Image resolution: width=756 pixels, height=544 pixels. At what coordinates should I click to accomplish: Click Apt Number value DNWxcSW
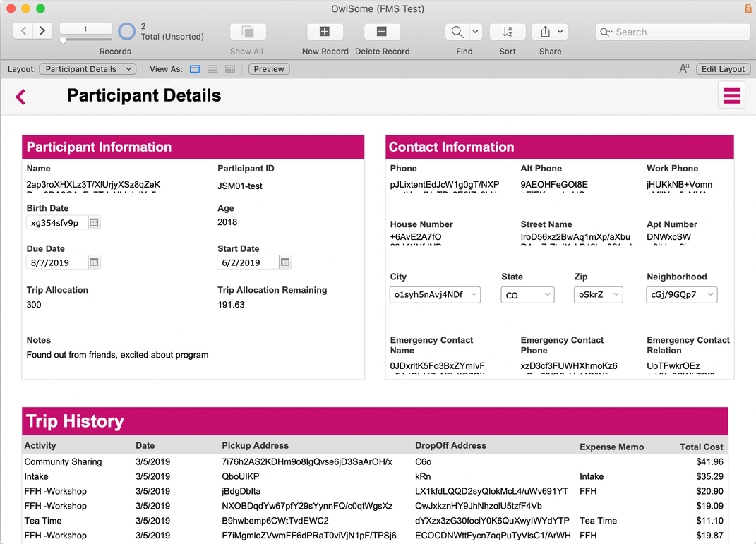point(668,236)
